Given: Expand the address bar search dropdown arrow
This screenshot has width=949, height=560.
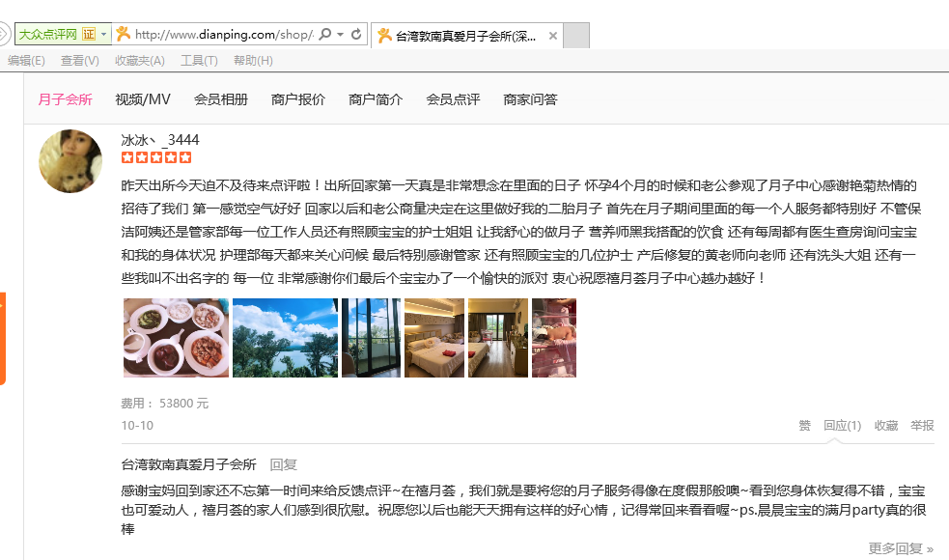Looking at the screenshot, I should click(x=340, y=34).
